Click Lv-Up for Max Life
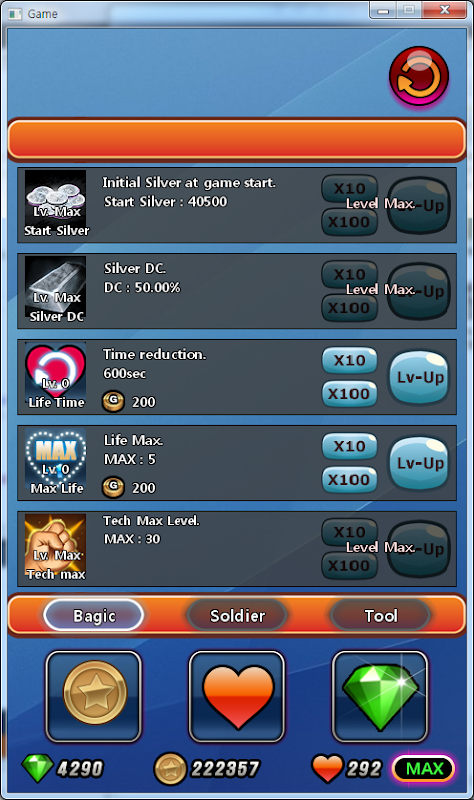Screen dimensions: 474x800 (419, 463)
